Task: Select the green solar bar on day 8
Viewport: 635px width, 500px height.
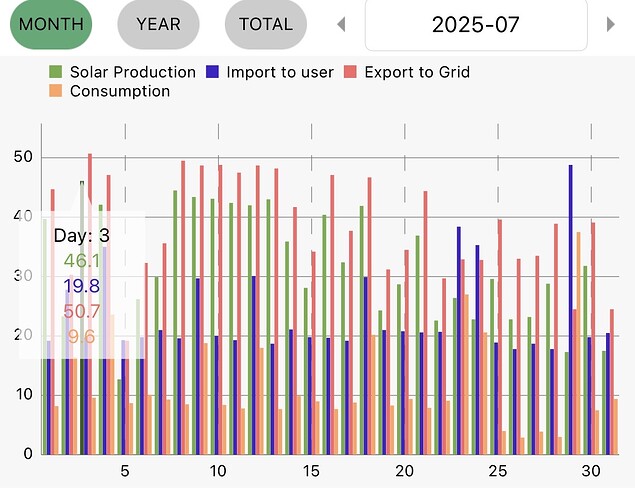Action: 174,322
